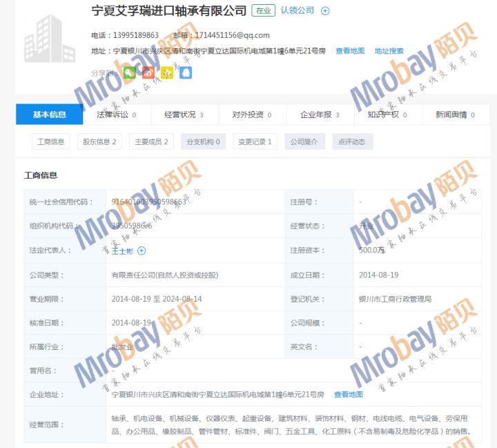Select the 工商信息 sub-section button
497x448 pixels.
pyautogui.click(x=50, y=142)
